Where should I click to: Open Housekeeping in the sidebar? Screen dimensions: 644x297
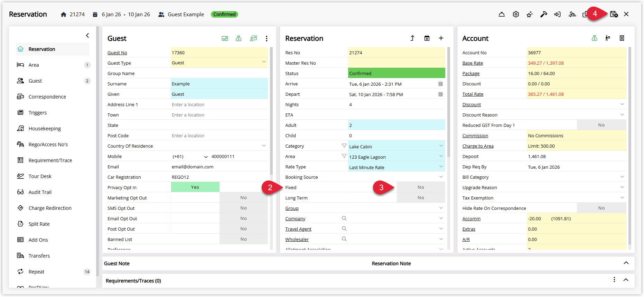[53, 129]
